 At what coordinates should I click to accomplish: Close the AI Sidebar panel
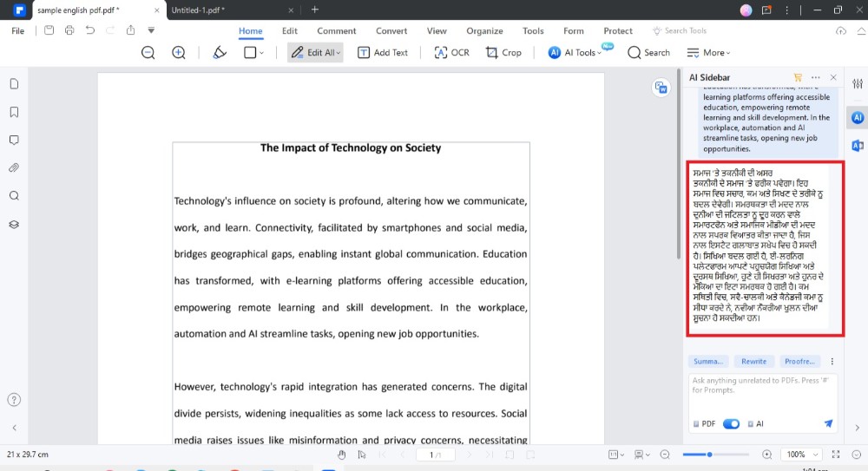(x=833, y=77)
